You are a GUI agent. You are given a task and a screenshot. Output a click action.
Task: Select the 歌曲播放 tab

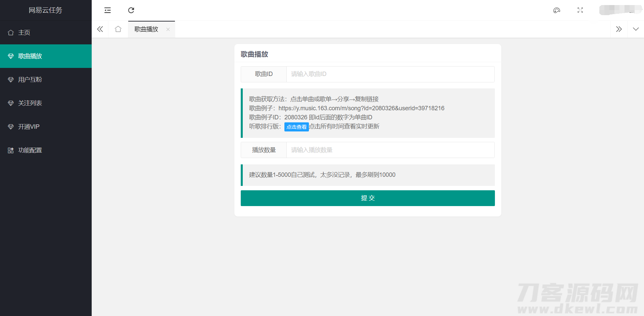pyautogui.click(x=146, y=29)
